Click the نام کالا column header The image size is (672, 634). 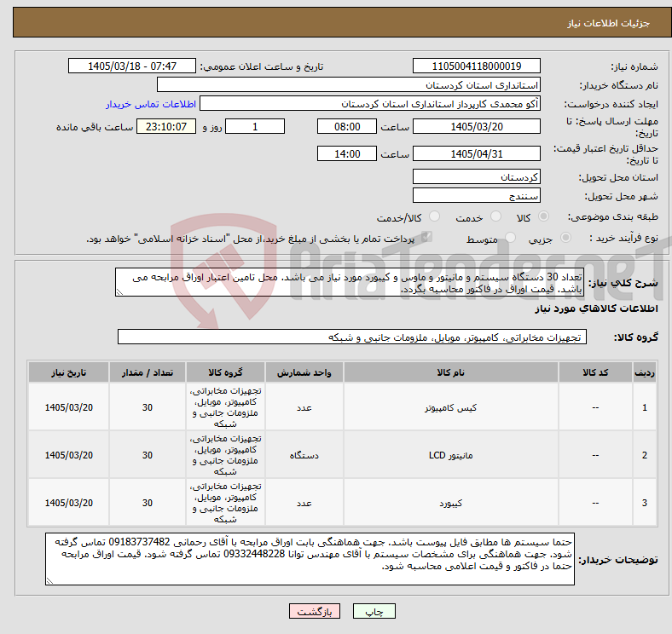[451, 372]
